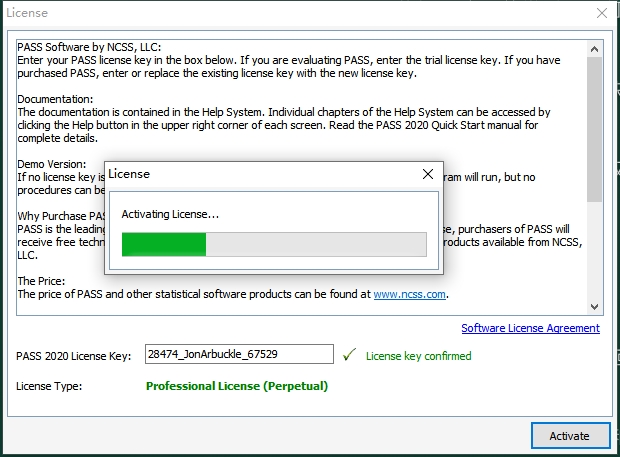Click the gray unfilled part of progress bar

pos(315,244)
